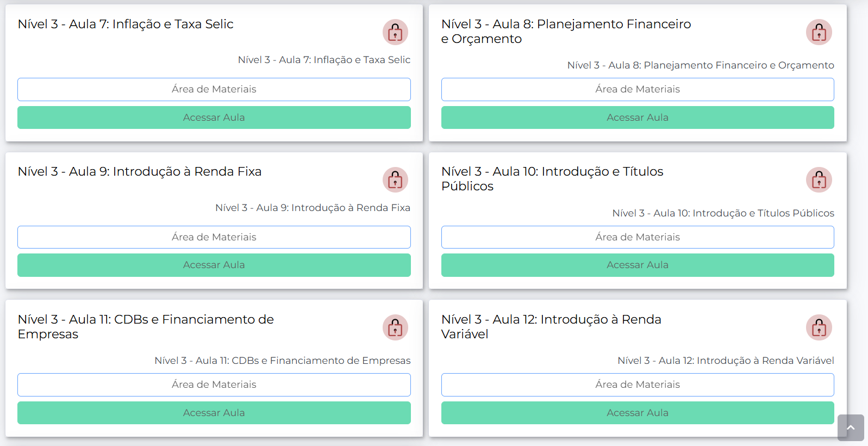Click Acessar Aula for Introdução à Renda Fixa

click(x=214, y=265)
